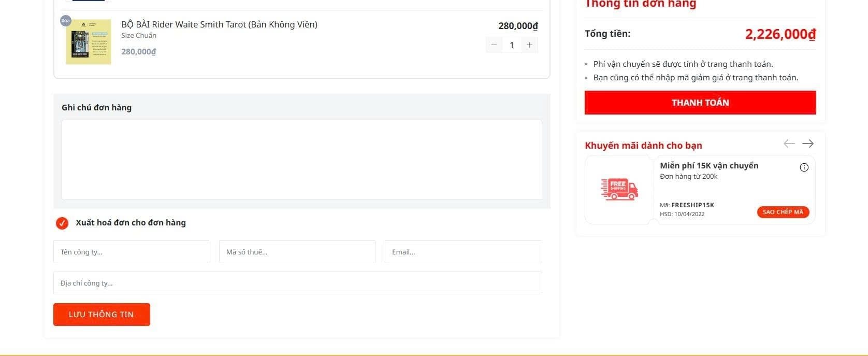Copy the coupon code with SAO CHÉP MÃ
Image resolution: width=868 pixels, height=356 pixels.
tap(783, 212)
